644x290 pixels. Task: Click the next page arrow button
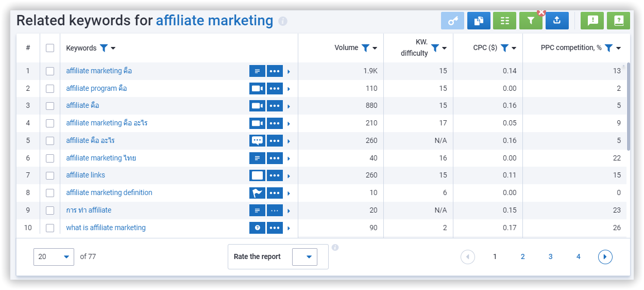point(605,256)
